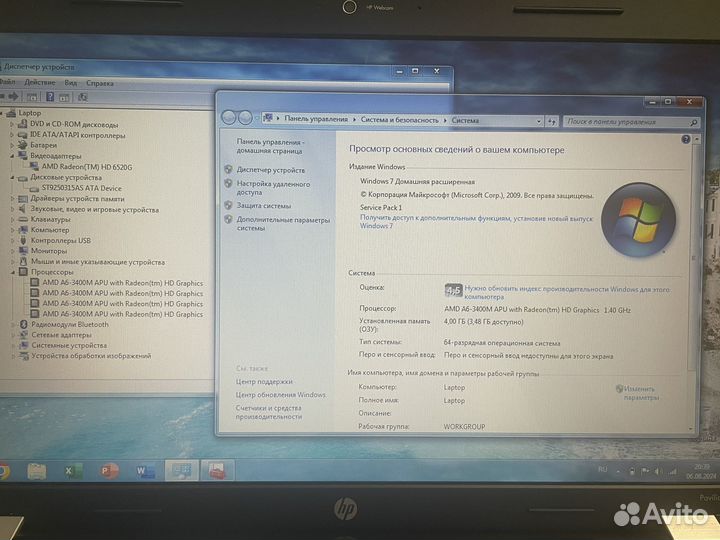Collapse the Дисковые устройства node
This screenshot has height=540, width=720.
pos(12,177)
